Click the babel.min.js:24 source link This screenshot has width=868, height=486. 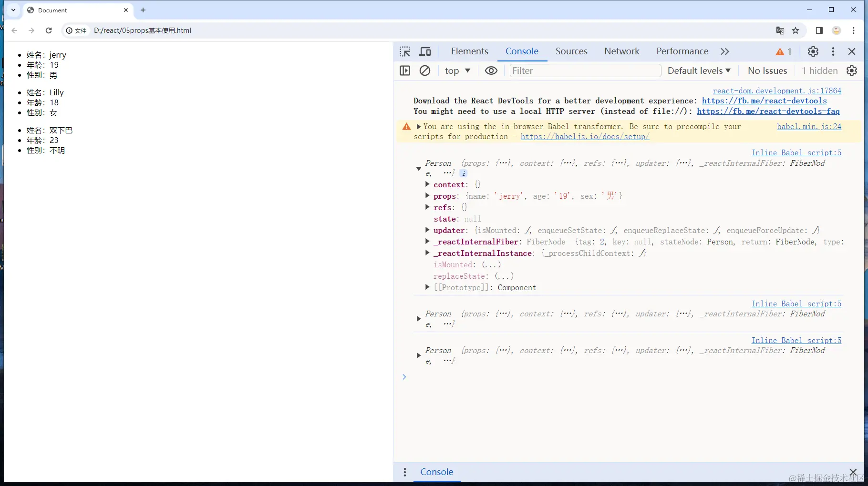click(809, 126)
